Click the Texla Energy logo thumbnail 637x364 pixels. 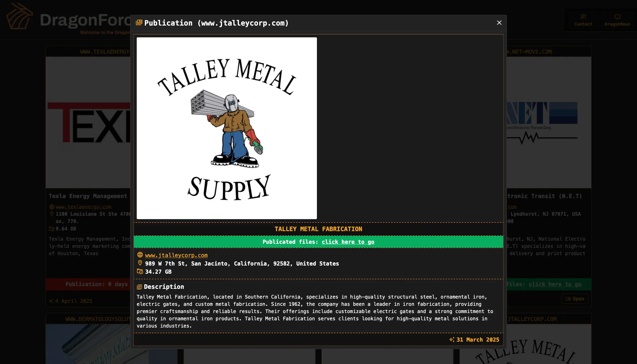point(88,122)
